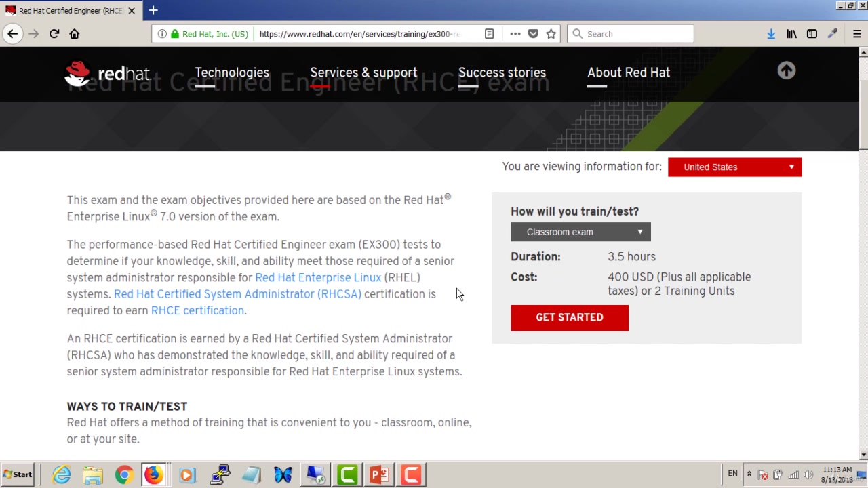Click the redhat.com URL address field

pyautogui.click(x=359, y=34)
